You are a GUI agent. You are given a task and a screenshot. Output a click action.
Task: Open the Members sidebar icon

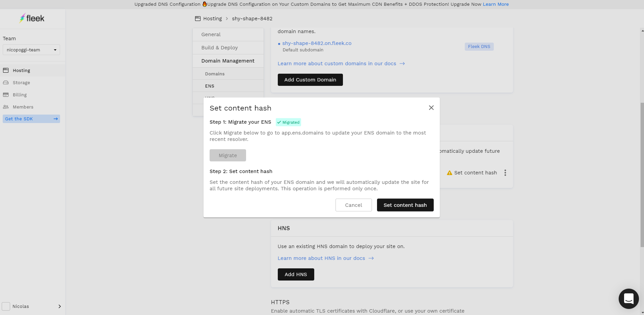click(6, 107)
